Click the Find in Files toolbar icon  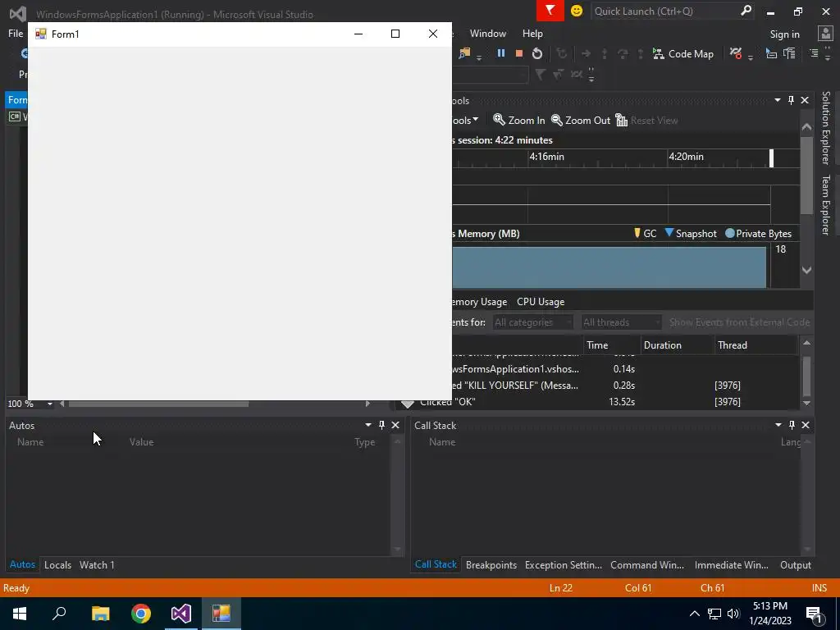[x=464, y=53]
